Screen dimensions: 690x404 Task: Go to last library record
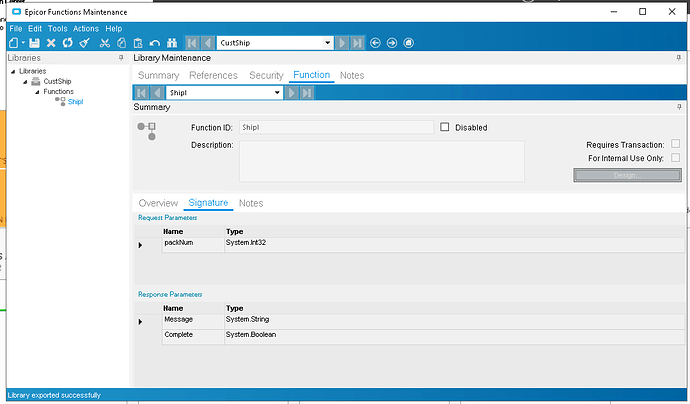[357, 43]
